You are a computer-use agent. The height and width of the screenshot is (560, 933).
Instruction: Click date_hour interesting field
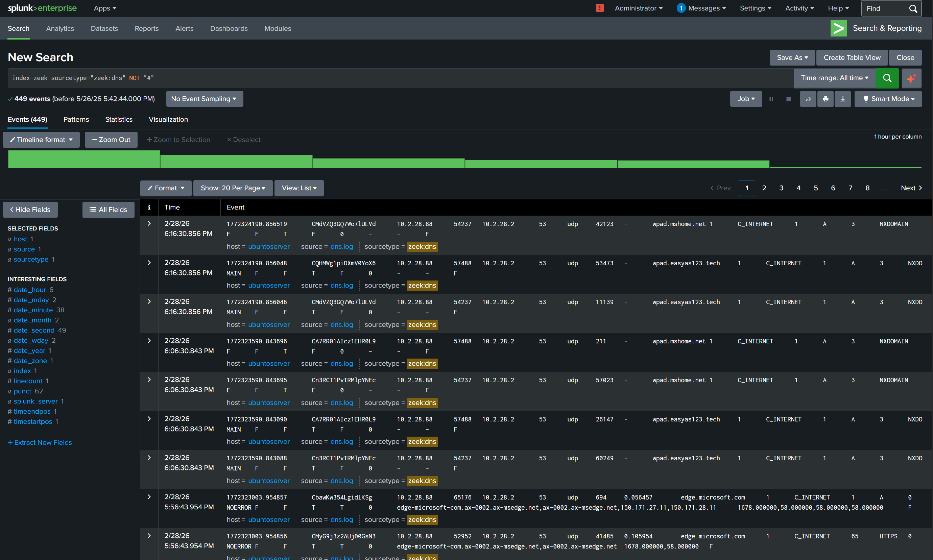[30, 289]
